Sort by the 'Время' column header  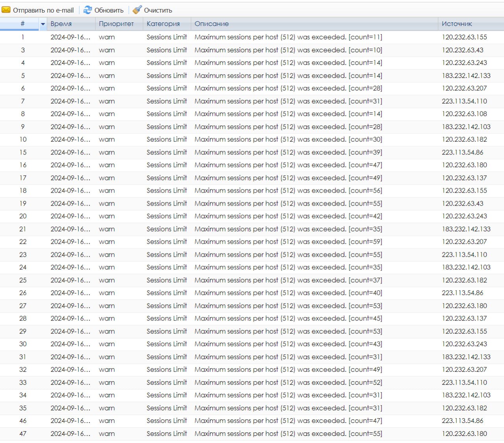tap(61, 24)
